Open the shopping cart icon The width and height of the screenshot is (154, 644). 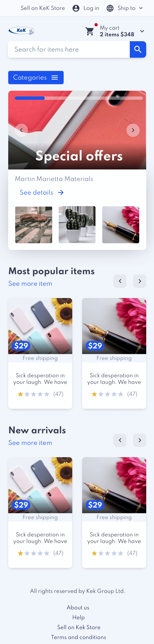click(90, 31)
